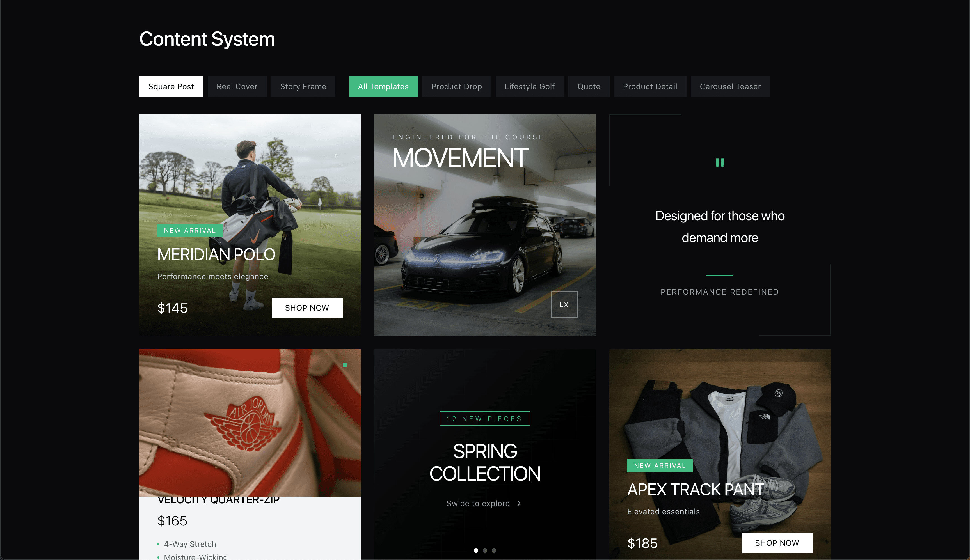Select the Square Post format tab
Viewport: 970px width, 560px height.
[x=171, y=86]
